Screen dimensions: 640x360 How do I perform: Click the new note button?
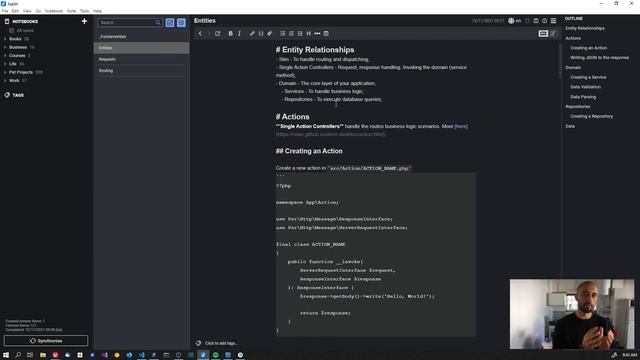pos(181,22)
